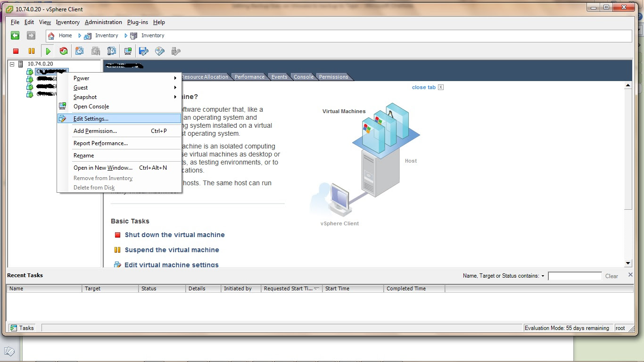Screen dimensions: 644x362
Task: Click the Connect USB device toolbar icon
Action: (x=176, y=51)
